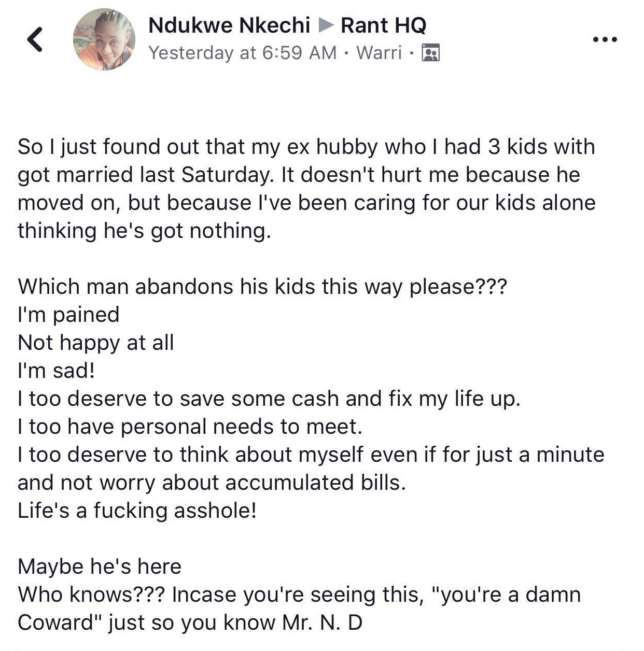
Task: Visit the Rant HQ group page
Action: click(383, 25)
